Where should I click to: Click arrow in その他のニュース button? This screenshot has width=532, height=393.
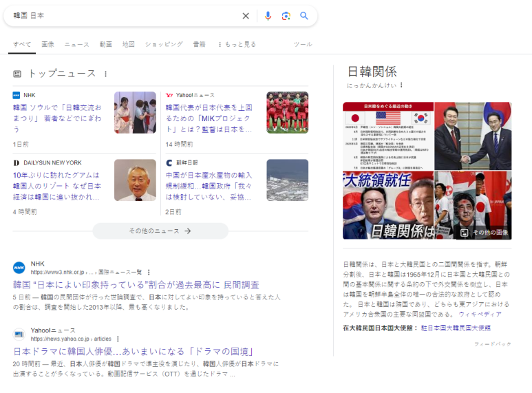click(188, 231)
